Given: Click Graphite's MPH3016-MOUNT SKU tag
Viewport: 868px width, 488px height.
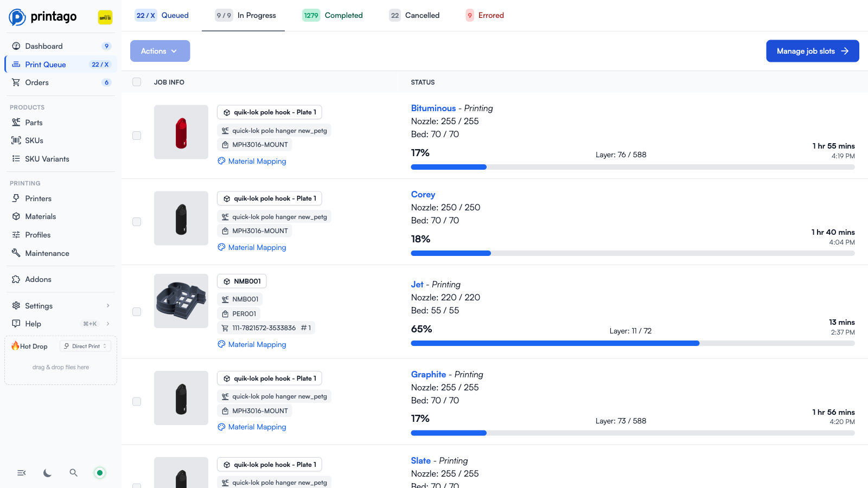Looking at the screenshot, I should 255,411.
